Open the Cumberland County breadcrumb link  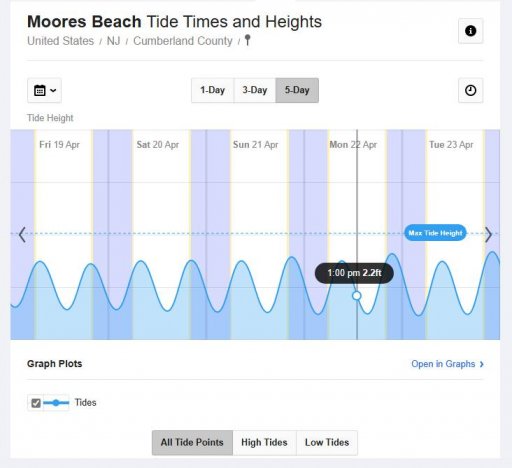[x=183, y=41]
